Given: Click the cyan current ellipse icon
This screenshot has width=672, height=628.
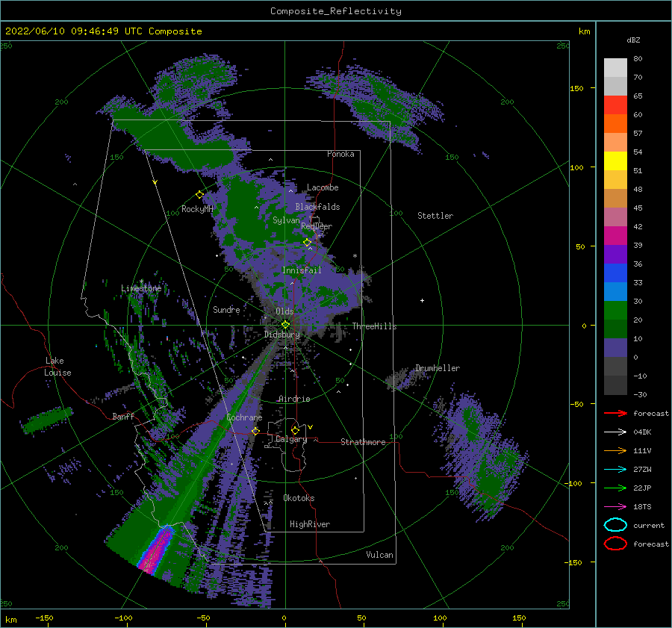Looking at the screenshot, I should click(x=615, y=525).
